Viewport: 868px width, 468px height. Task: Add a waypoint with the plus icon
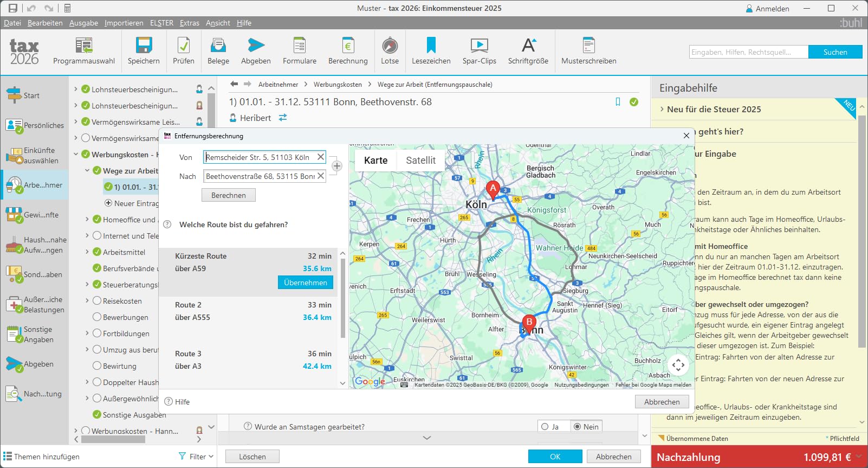point(336,166)
